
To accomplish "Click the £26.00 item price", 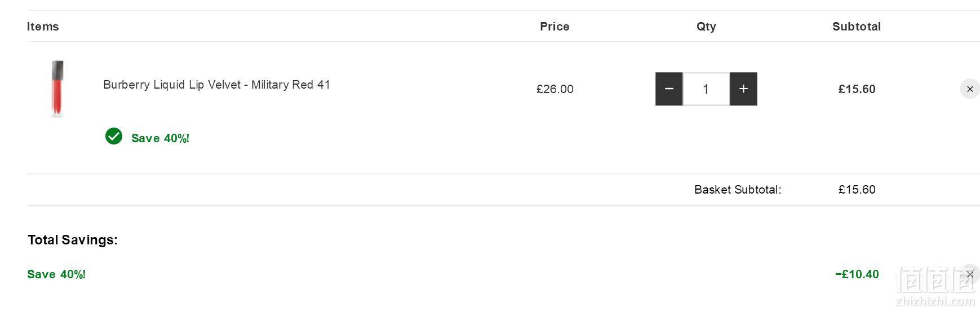I will tap(555, 89).
